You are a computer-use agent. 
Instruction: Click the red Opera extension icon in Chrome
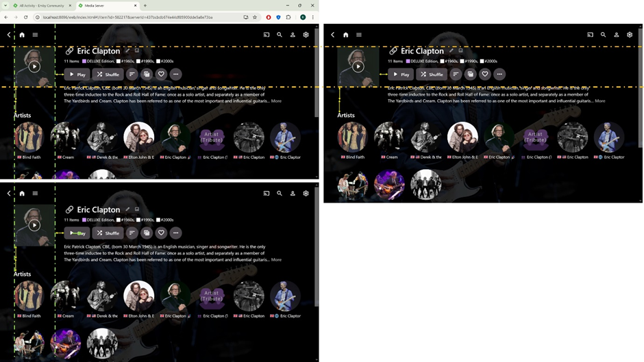pyautogui.click(x=269, y=17)
